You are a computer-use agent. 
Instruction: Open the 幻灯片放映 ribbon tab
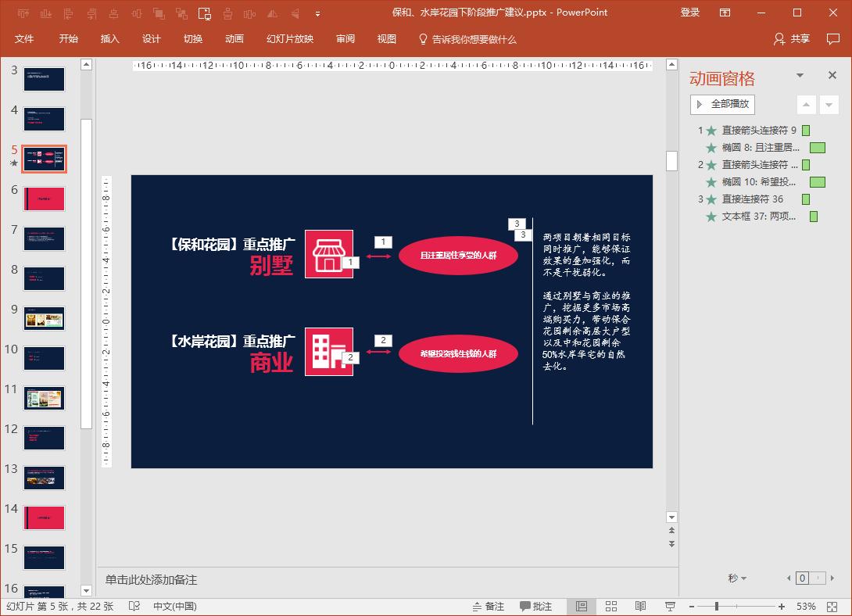tap(290, 39)
